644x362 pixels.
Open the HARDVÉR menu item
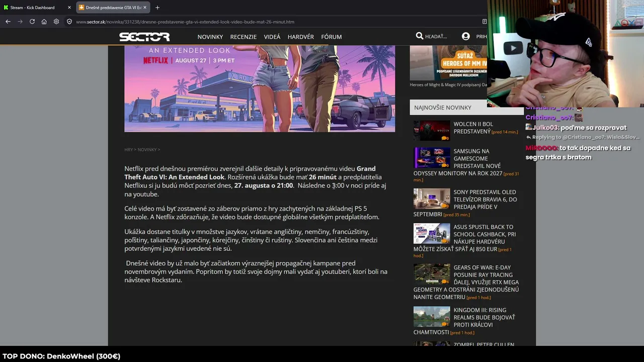(301, 37)
